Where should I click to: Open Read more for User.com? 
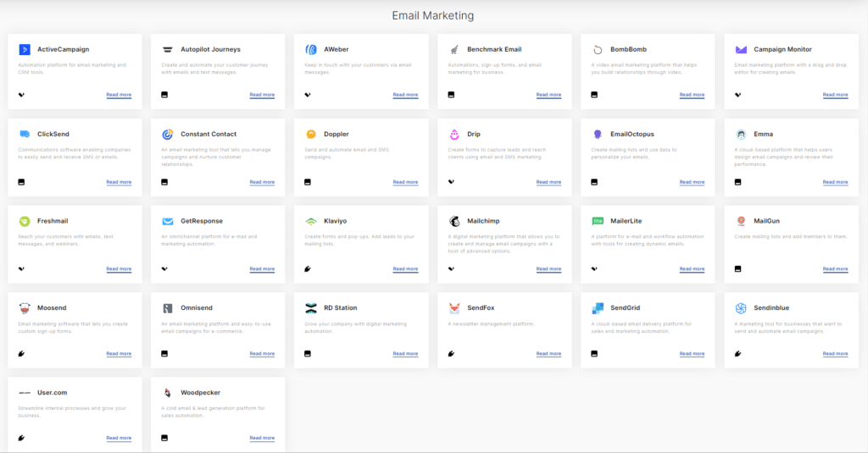[119, 438]
